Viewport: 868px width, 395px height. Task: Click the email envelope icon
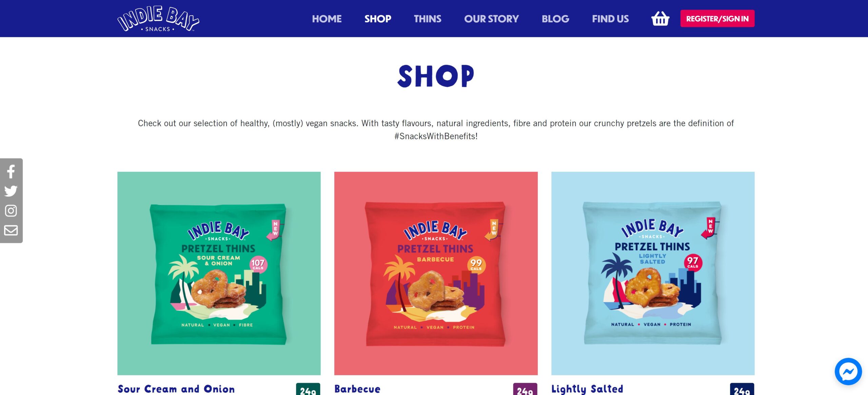[11, 230]
